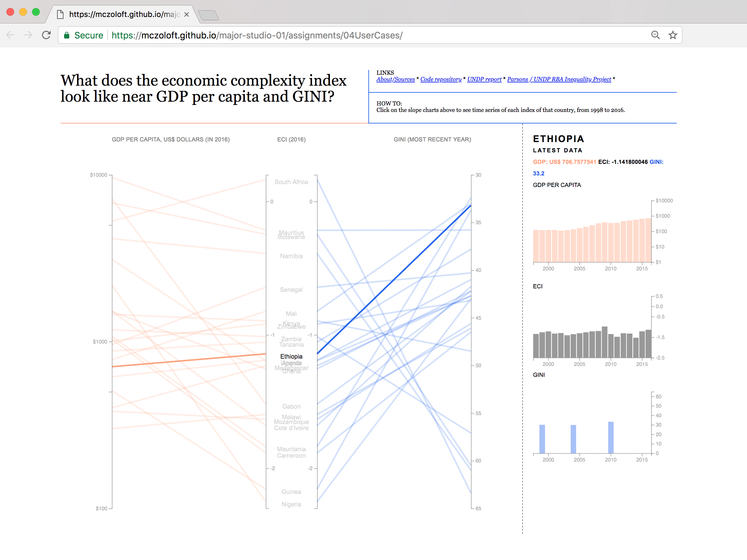Close the mczoloft.github.io browser tab
747x560 pixels.
[x=186, y=14]
